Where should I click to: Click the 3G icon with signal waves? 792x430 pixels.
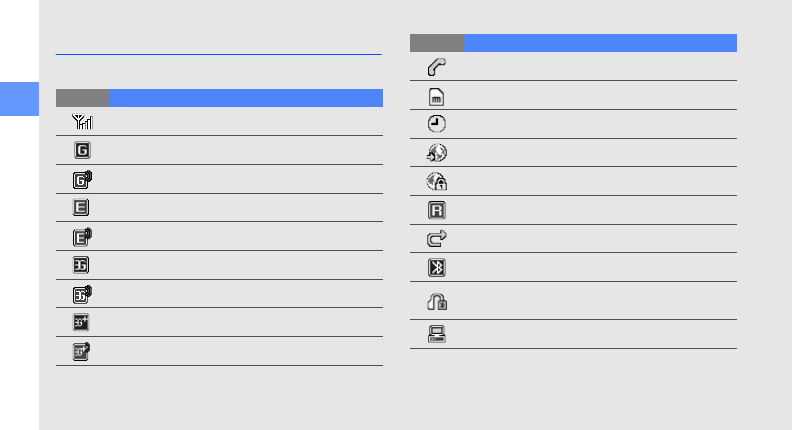[x=82, y=294]
